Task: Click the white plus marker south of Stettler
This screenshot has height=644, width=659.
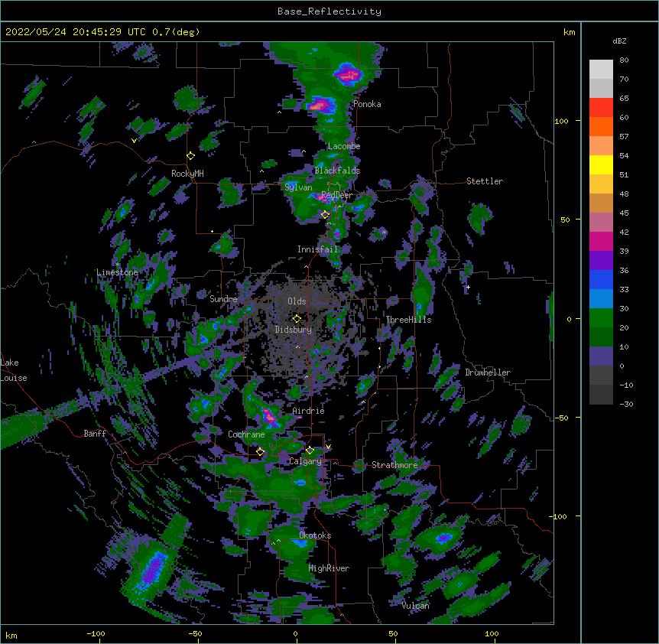Action: (468, 287)
